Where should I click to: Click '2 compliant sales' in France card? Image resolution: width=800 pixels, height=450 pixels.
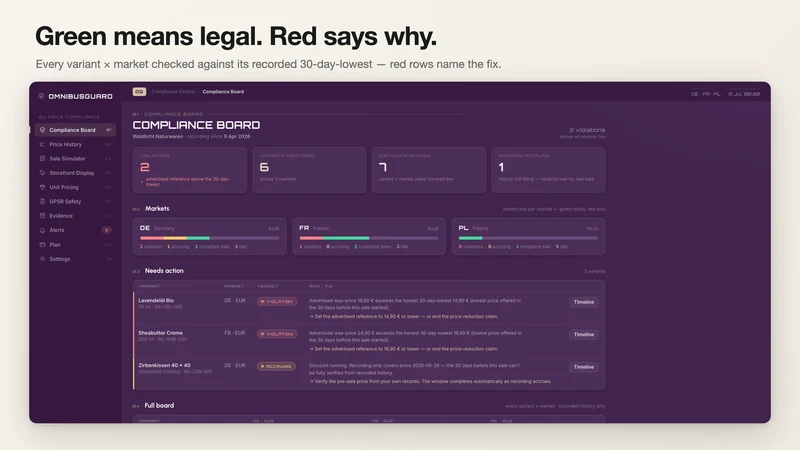pyautogui.click(x=372, y=246)
